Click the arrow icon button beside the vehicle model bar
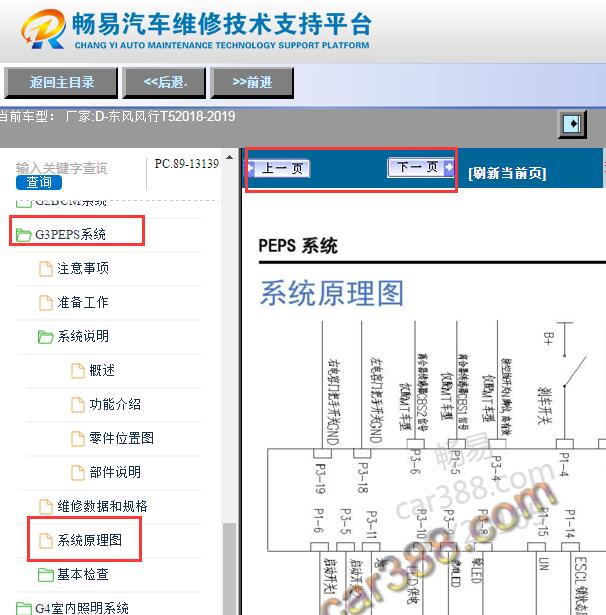 pos(572,124)
